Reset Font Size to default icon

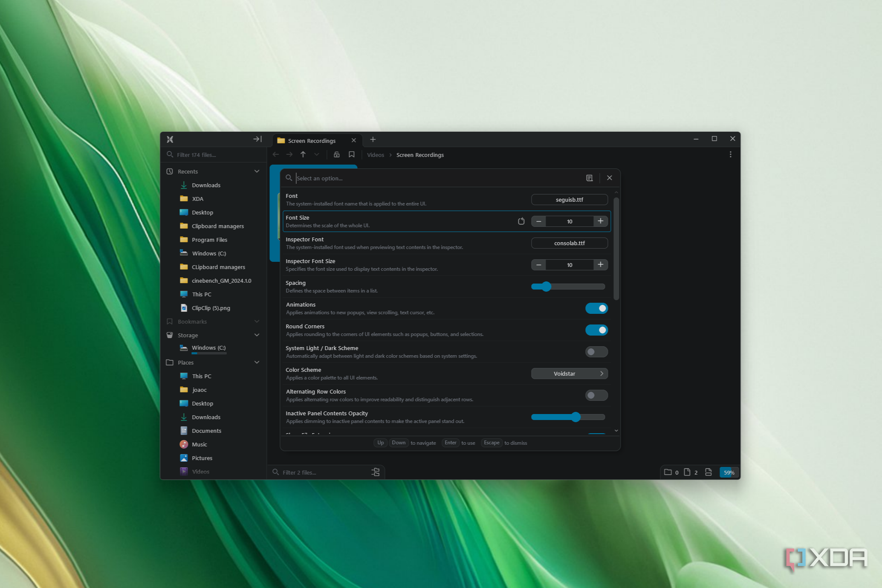[521, 221]
